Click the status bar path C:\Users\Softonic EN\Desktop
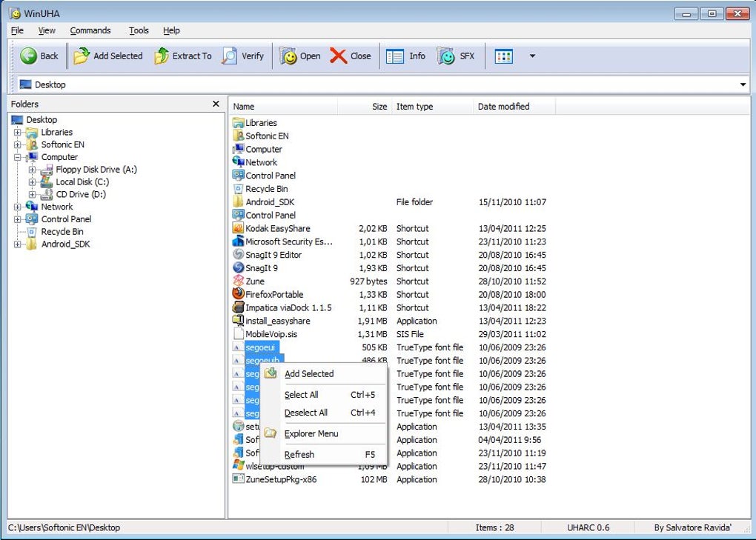756x540 pixels. 64,527
